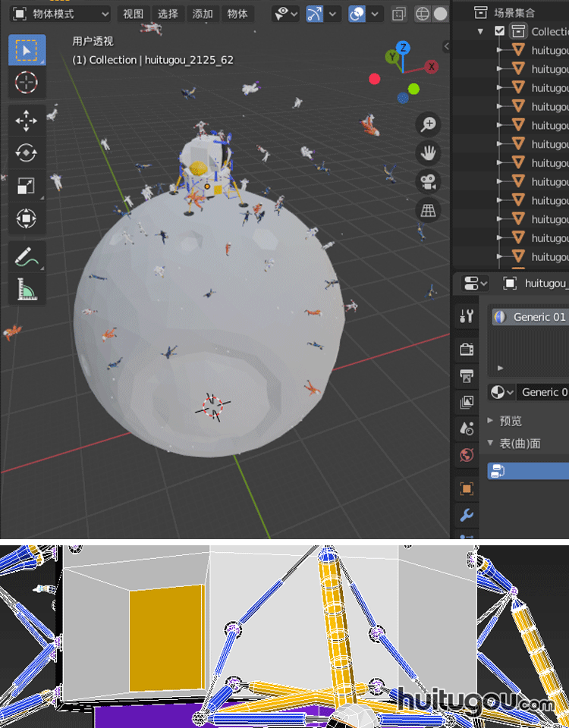Click the camera view navigation icon
Screen dimensions: 569x728
pyautogui.click(x=429, y=181)
